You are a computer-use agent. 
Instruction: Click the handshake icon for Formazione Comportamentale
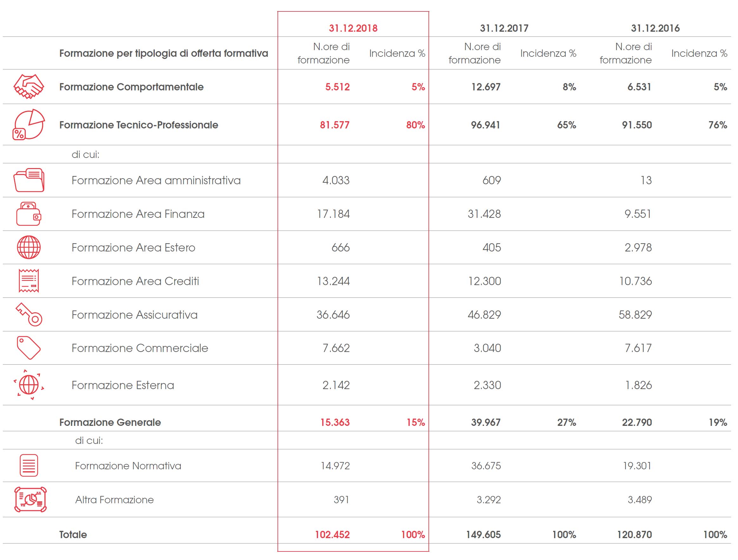coord(29,87)
